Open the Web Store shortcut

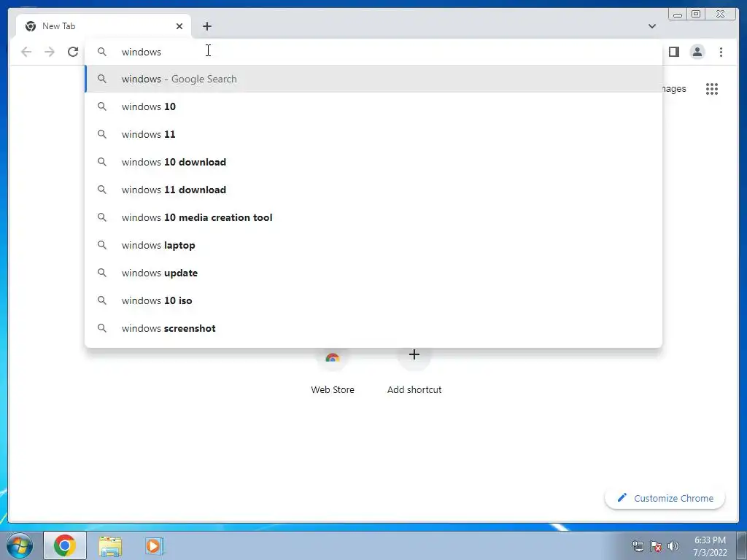tap(333, 371)
